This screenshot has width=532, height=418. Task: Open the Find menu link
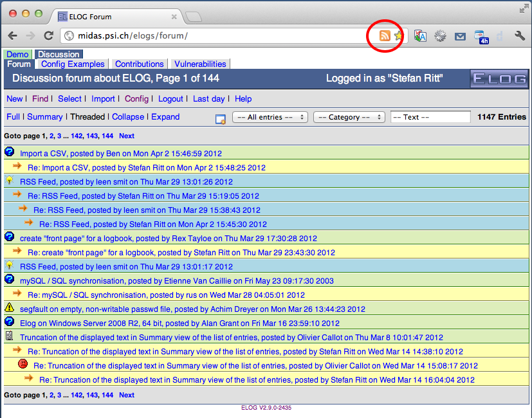(x=40, y=99)
